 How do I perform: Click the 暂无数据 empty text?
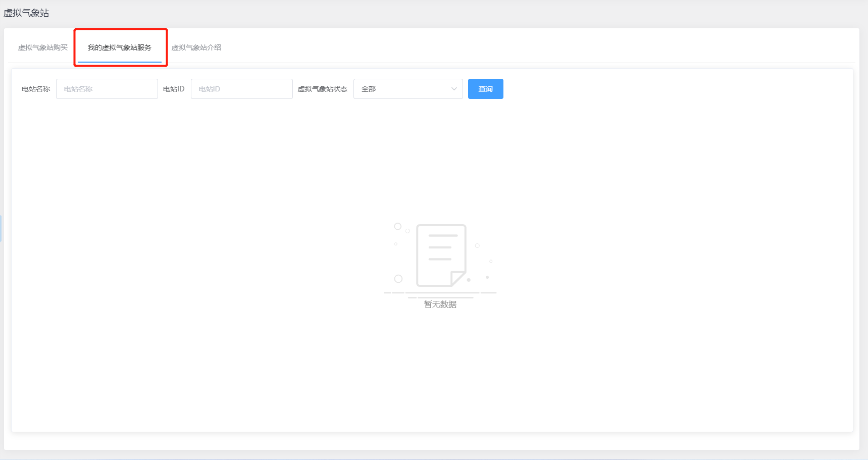tap(440, 304)
